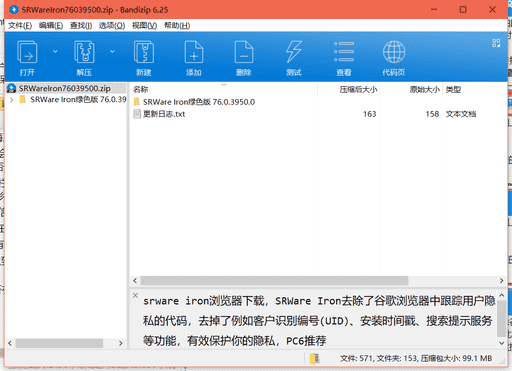Screen dimensions: 512x371
Task: Click the New archive (新建) icon
Action: 144,52
